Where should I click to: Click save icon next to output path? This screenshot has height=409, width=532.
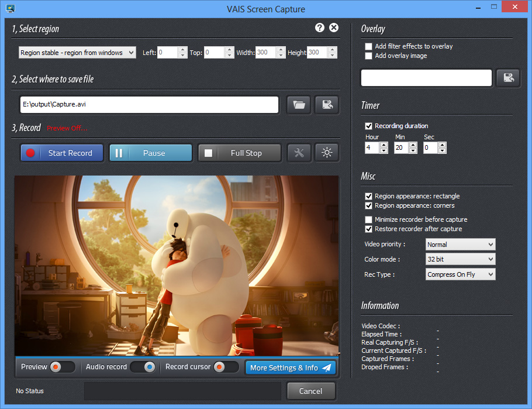point(327,105)
